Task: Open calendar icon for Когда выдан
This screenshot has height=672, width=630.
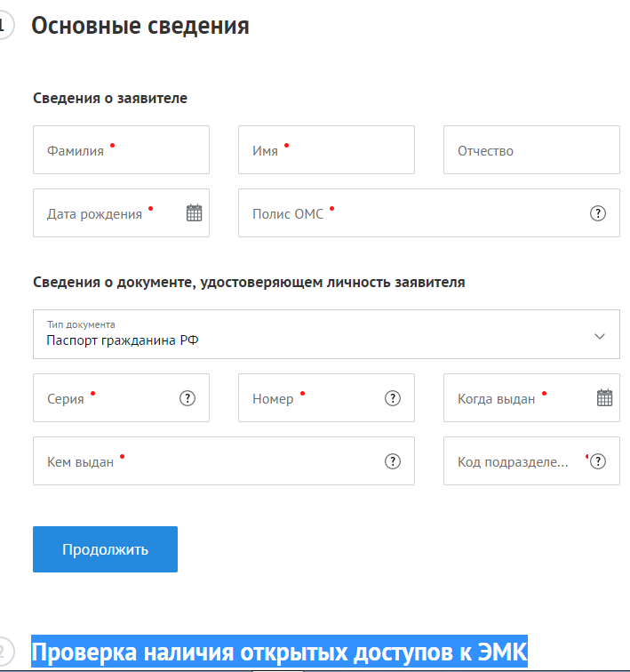Action: point(604,398)
